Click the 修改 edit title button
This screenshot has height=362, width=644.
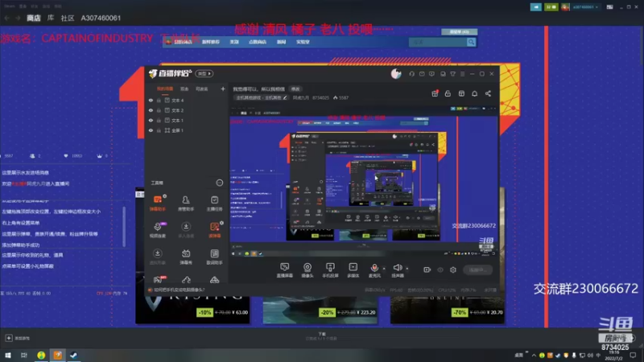click(295, 89)
